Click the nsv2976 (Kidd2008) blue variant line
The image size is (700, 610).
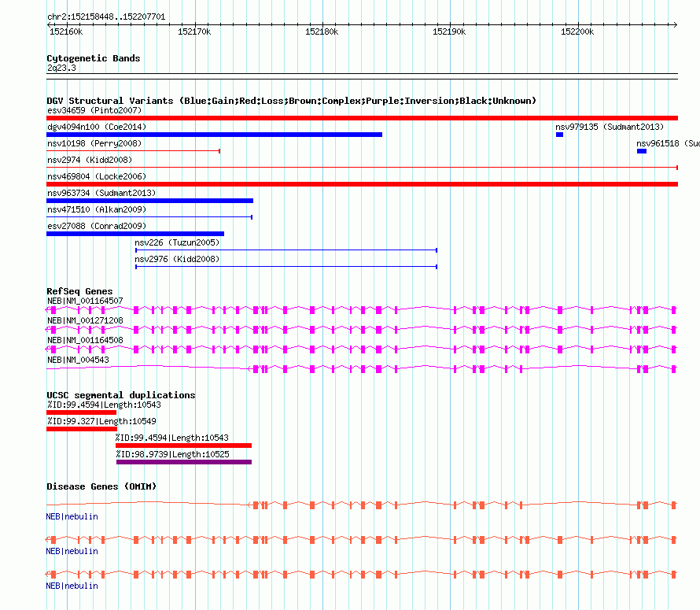(x=286, y=267)
